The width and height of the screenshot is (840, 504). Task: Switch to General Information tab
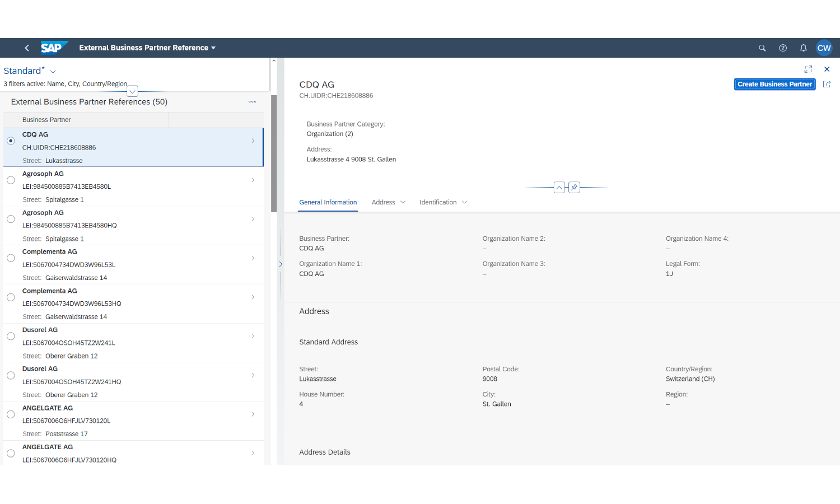pos(328,202)
